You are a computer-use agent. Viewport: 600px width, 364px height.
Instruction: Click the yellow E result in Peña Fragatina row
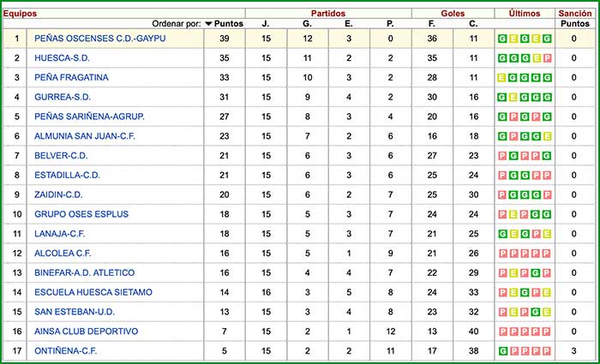click(x=502, y=78)
